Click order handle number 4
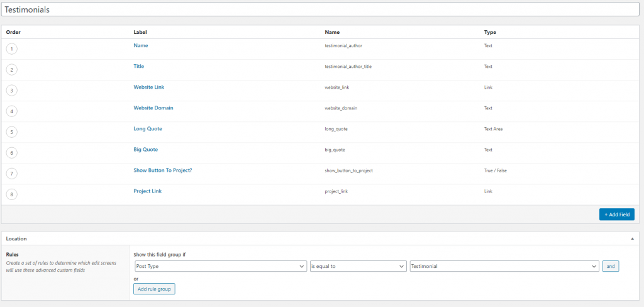The image size is (644, 307). (11, 111)
